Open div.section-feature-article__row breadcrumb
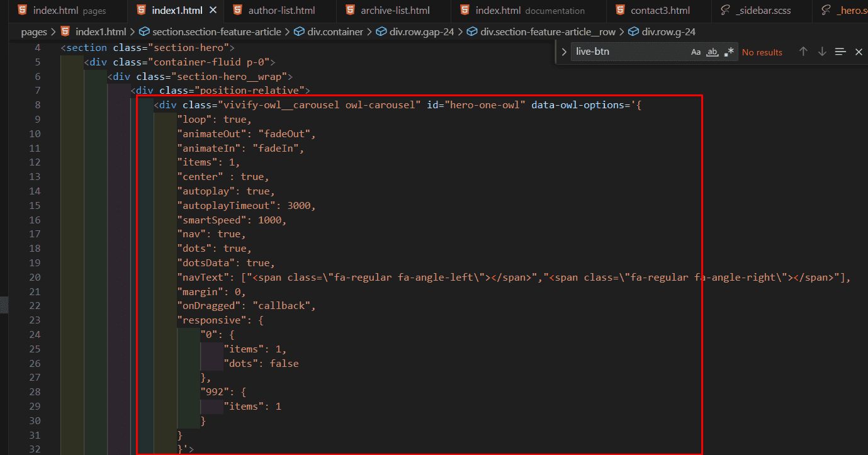Screen dimensions: 868x455 548,31
